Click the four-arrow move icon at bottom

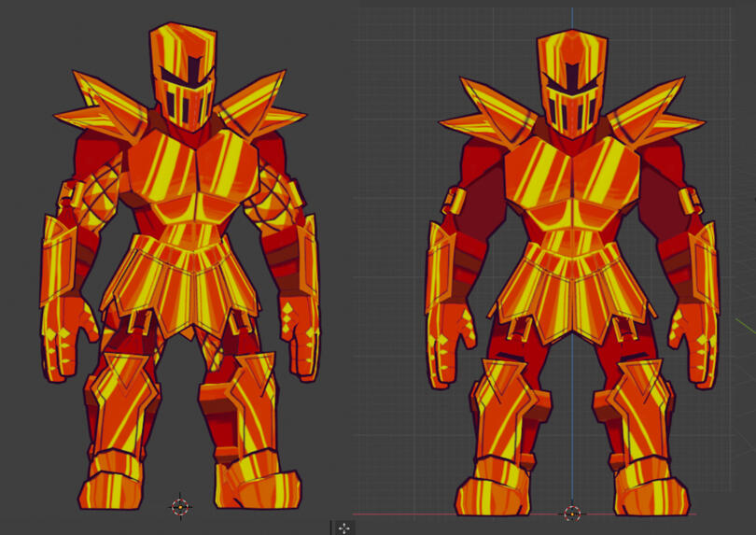coord(343,528)
